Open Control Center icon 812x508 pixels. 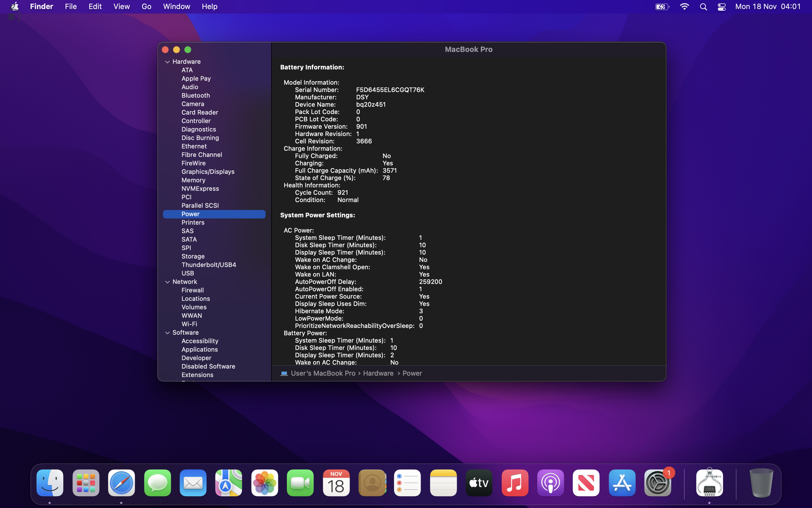point(722,7)
